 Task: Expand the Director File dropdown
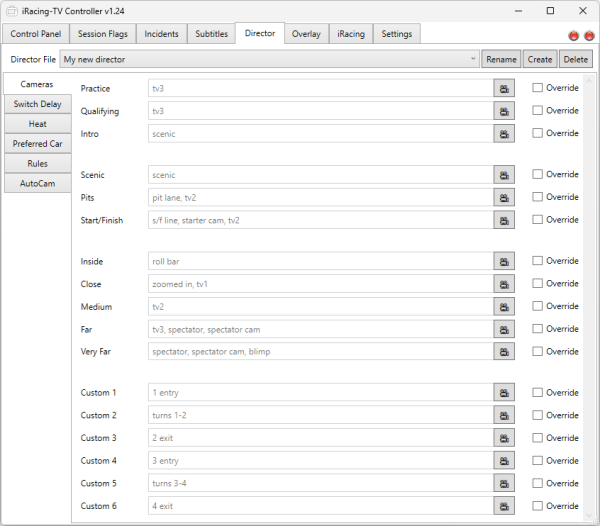[x=472, y=59]
